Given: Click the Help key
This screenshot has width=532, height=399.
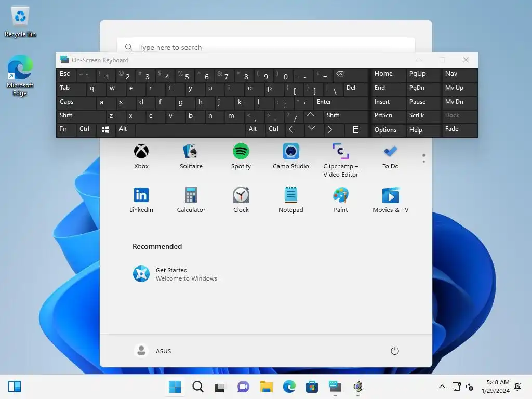Looking at the screenshot, I should (423, 130).
